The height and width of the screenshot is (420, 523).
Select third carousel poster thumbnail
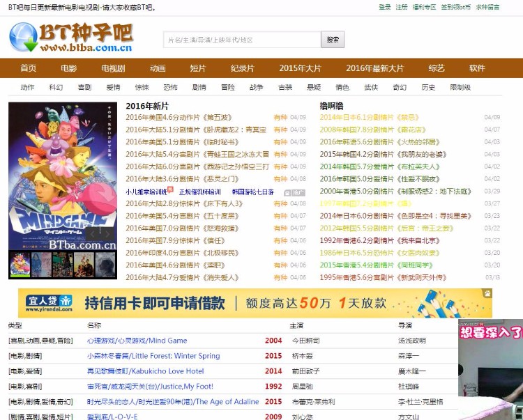pos(63,265)
